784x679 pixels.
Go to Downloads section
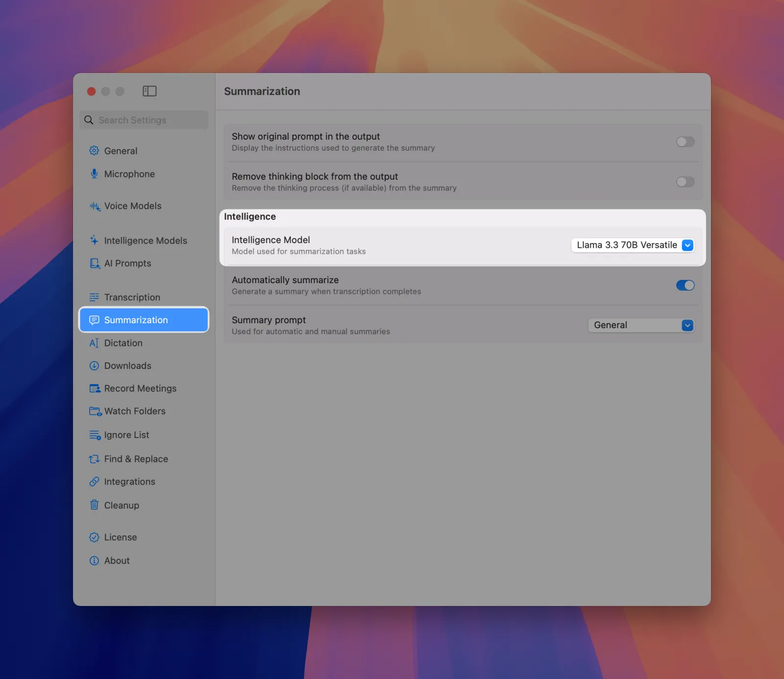click(144, 365)
